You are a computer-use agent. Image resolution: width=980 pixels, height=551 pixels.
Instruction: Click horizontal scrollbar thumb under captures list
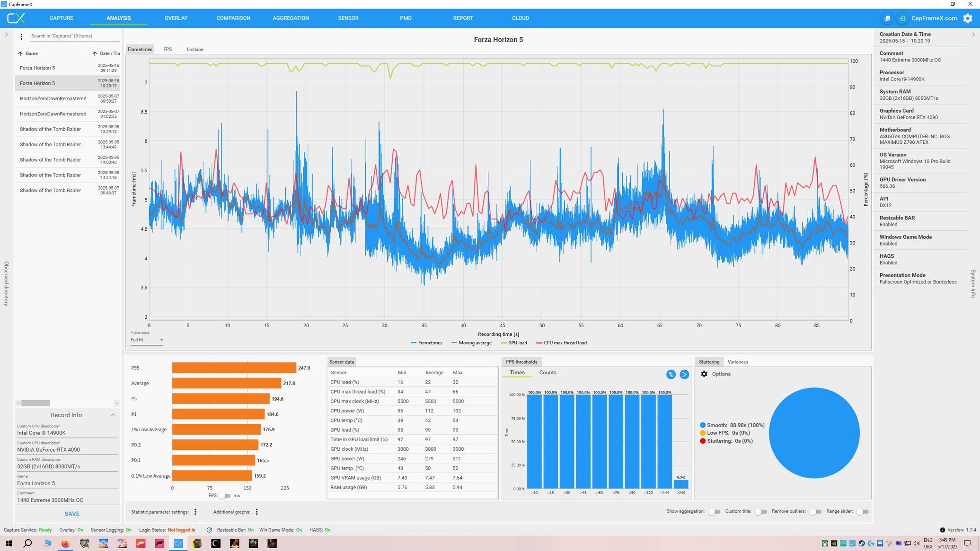[x=35, y=403]
